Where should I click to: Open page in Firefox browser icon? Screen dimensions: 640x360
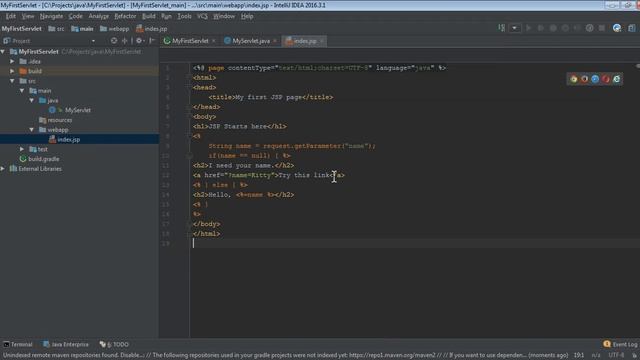pos(584,79)
